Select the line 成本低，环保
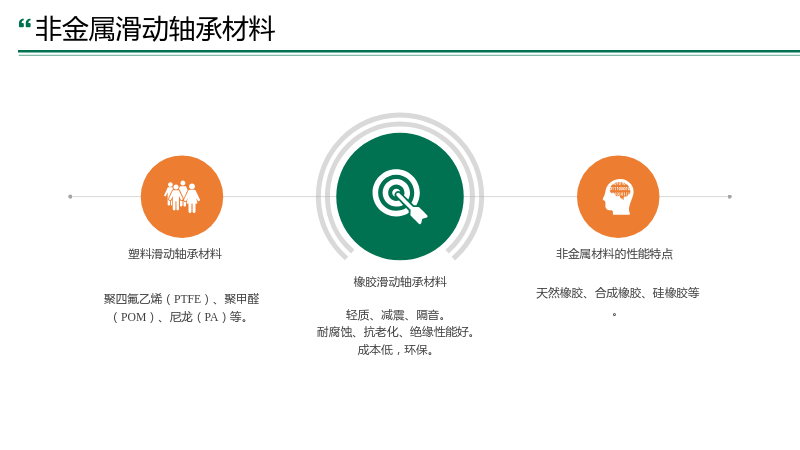Viewport: 800px width, 450px height. tap(395, 349)
